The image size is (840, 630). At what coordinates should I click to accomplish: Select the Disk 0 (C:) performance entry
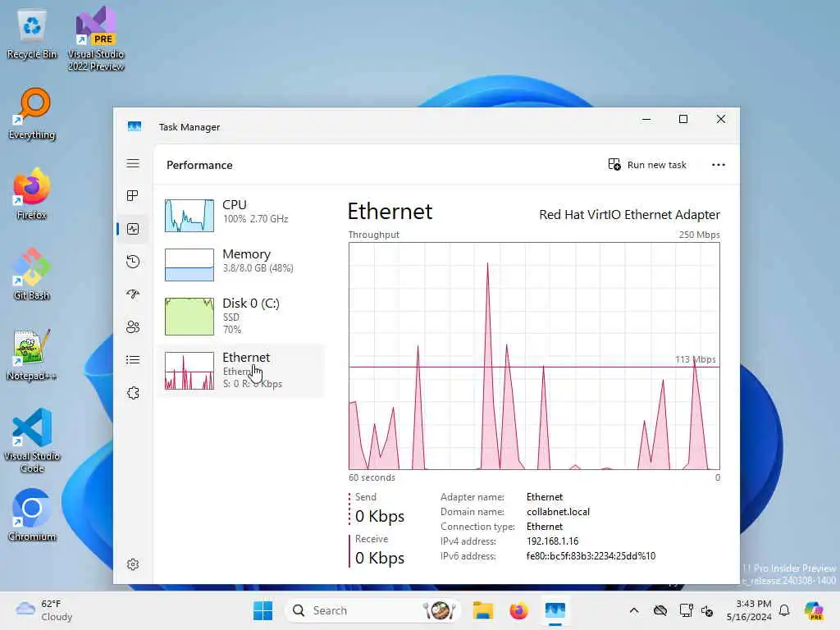tap(242, 316)
